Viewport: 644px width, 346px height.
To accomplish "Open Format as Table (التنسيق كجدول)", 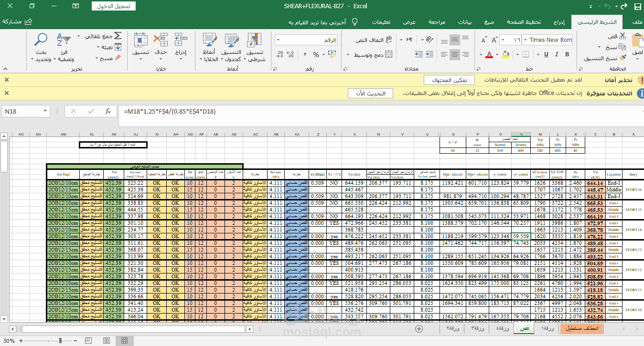I will tap(231, 48).
